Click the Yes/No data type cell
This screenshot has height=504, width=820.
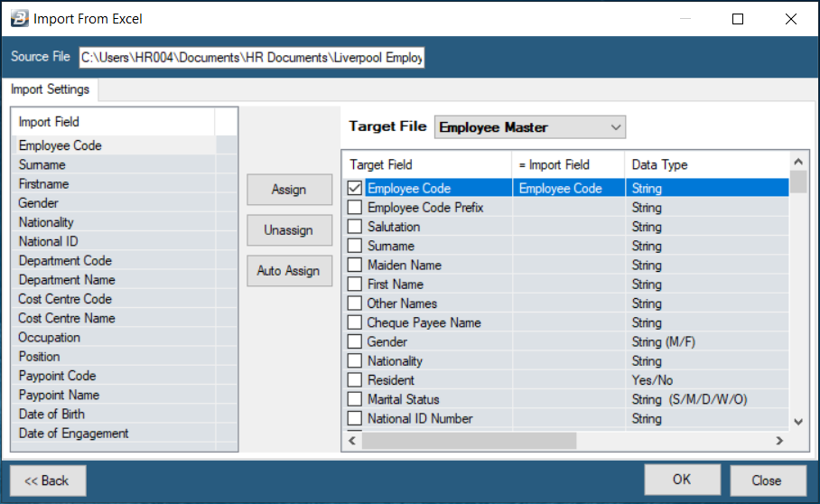click(x=707, y=380)
